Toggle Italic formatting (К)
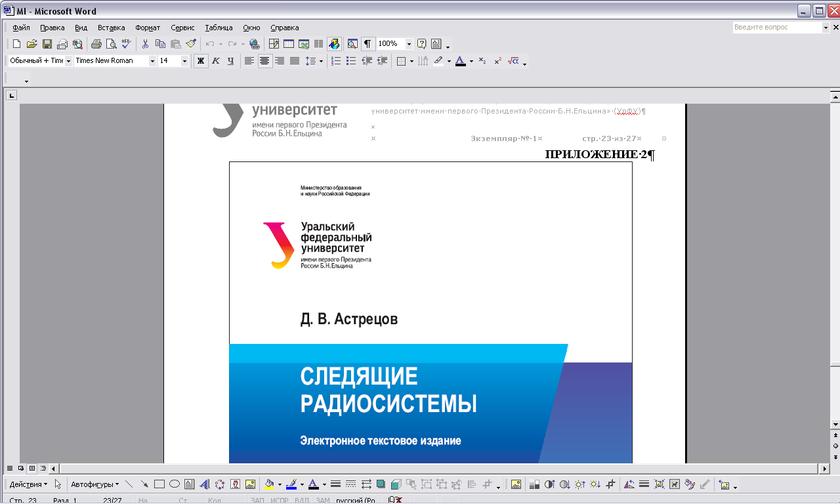 [x=216, y=61]
